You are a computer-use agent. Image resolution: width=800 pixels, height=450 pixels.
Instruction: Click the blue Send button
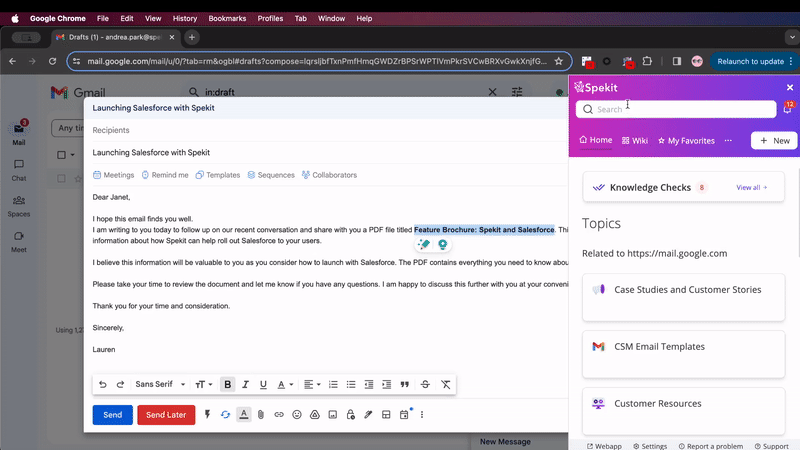(113, 415)
